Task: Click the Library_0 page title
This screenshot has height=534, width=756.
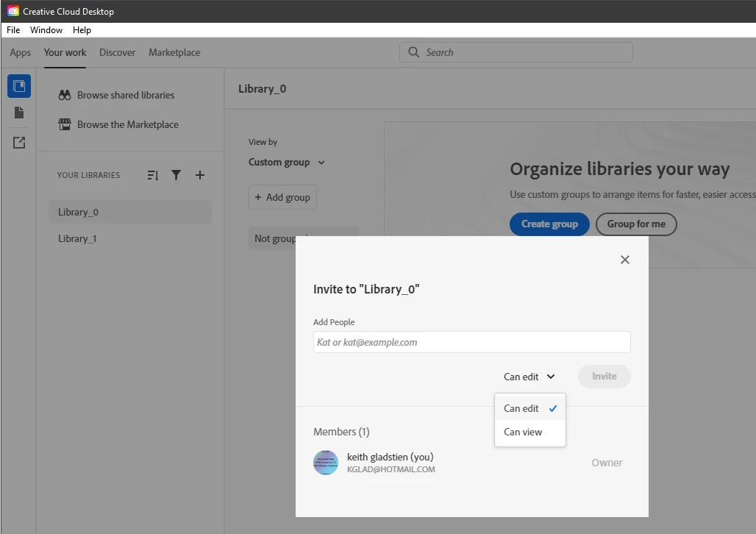Action: (263, 89)
